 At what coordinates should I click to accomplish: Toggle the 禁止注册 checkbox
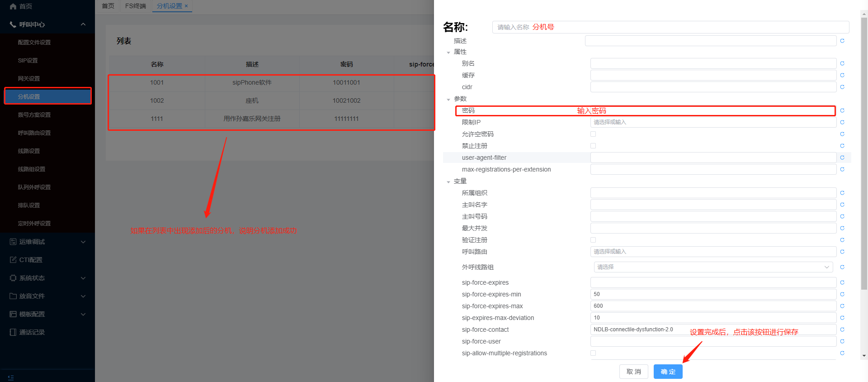(x=593, y=146)
